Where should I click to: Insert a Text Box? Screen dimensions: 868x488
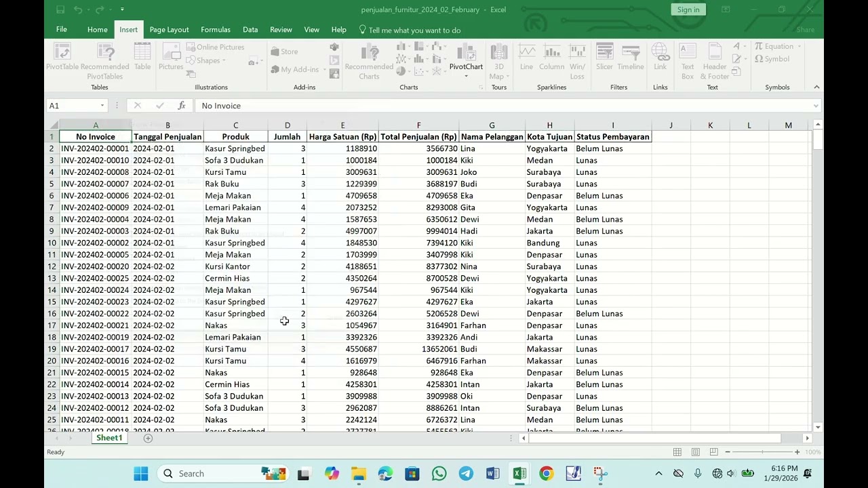click(688, 62)
